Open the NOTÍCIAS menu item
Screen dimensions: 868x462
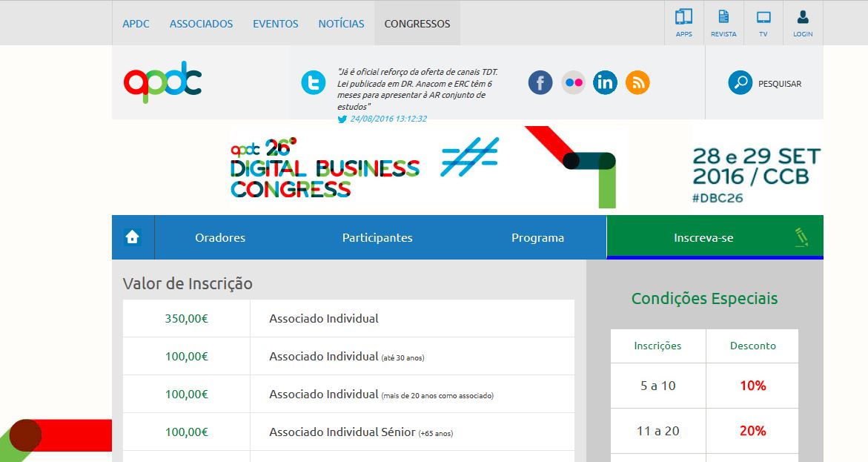coord(341,24)
